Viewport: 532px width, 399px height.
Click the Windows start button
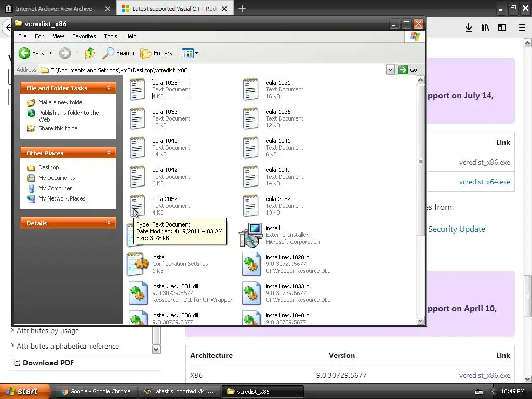point(24,391)
